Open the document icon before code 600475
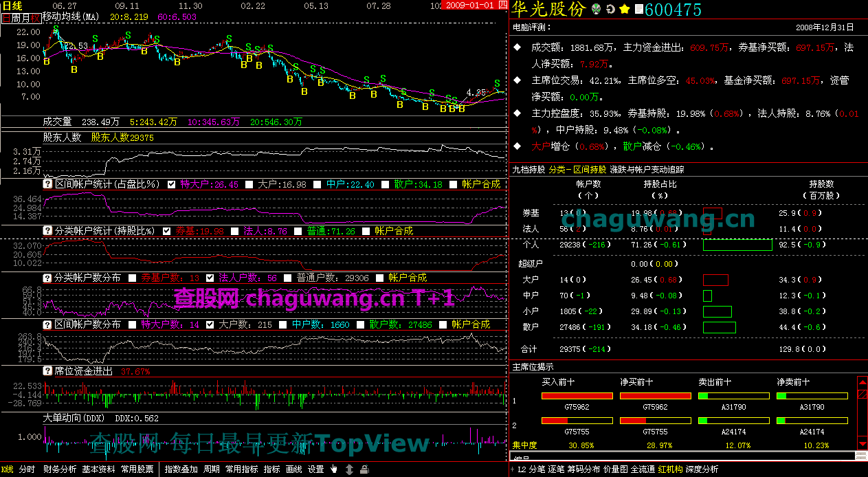Screen dimensions: 868x477 [x=638, y=10]
